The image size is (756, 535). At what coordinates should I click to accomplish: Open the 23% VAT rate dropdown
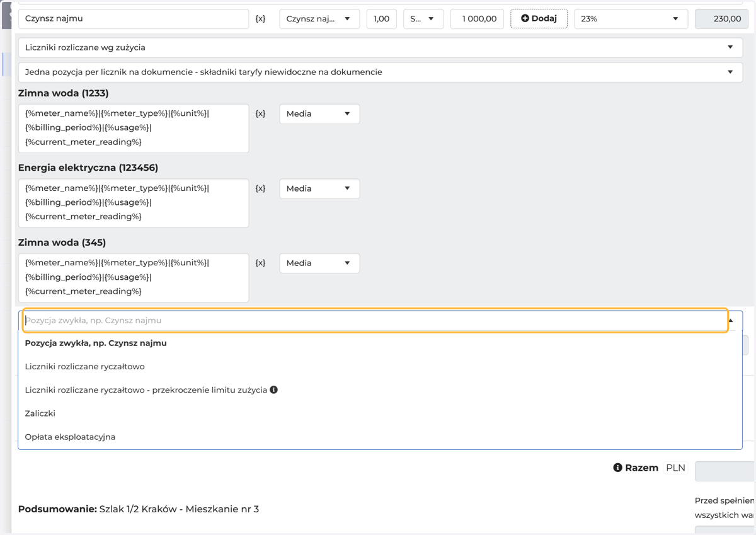[631, 19]
